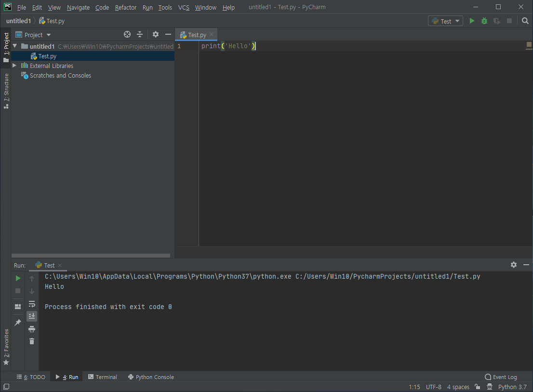
Task: Run the Test configuration from the top toolbar
Action: 472,21
